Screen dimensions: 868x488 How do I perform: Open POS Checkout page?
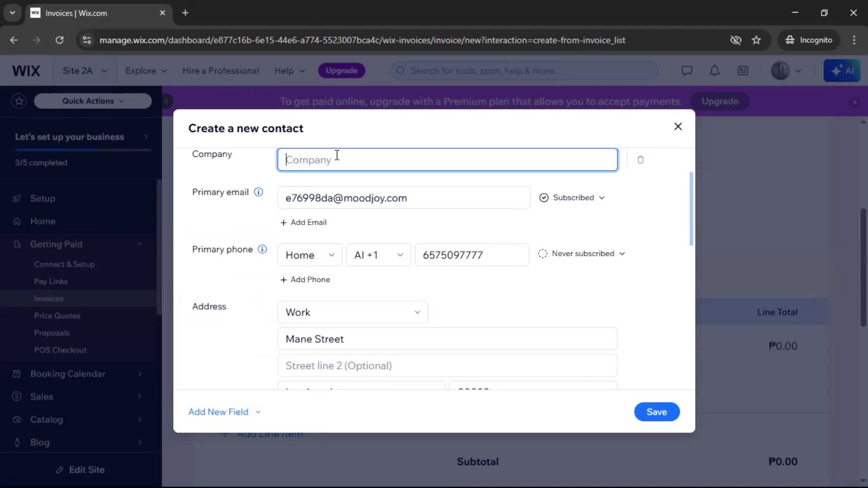pyautogui.click(x=60, y=350)
